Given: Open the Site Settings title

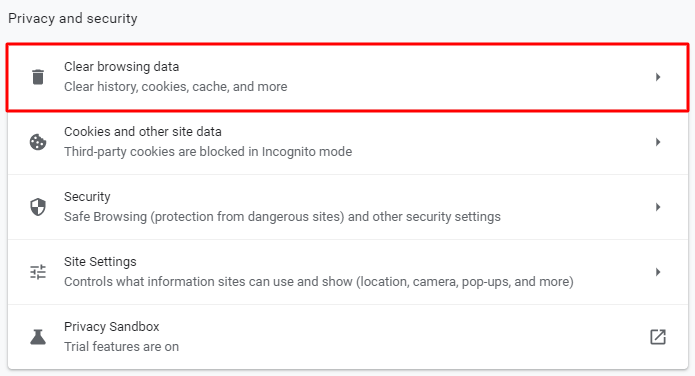Looking at the screenshot, I should [100, 262].
